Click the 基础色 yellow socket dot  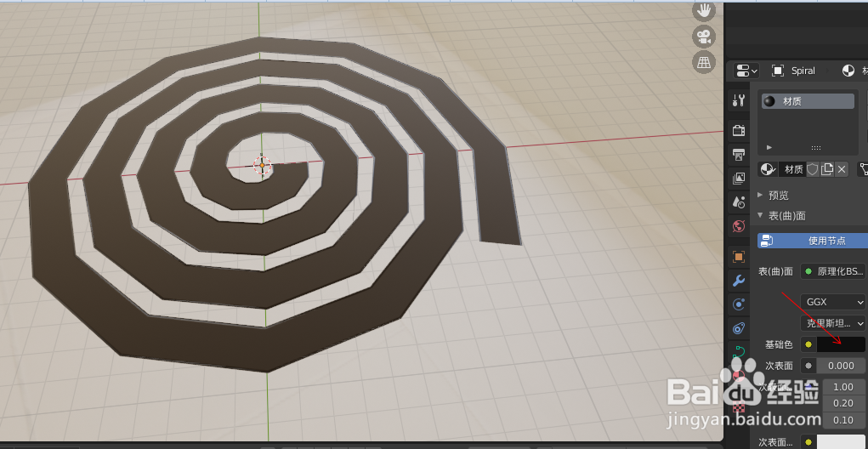[x=808, y=344]
